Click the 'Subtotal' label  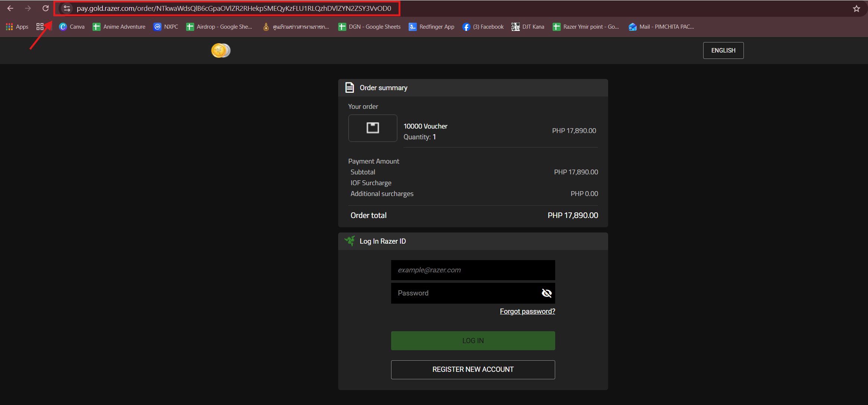coord(363,172)
